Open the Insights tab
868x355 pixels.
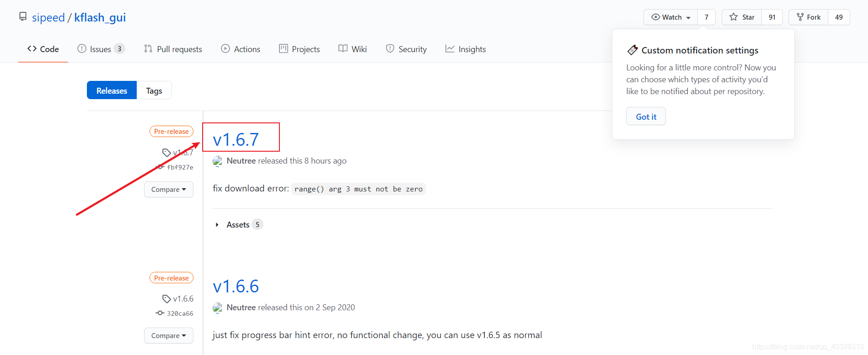(466, 49)
